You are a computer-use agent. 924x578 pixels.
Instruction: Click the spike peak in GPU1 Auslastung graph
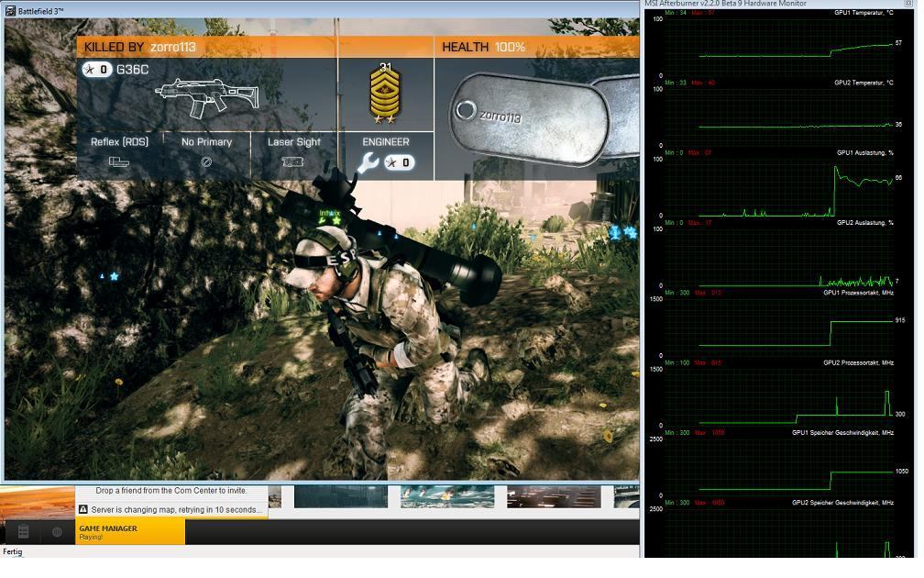tap(836, 169)
